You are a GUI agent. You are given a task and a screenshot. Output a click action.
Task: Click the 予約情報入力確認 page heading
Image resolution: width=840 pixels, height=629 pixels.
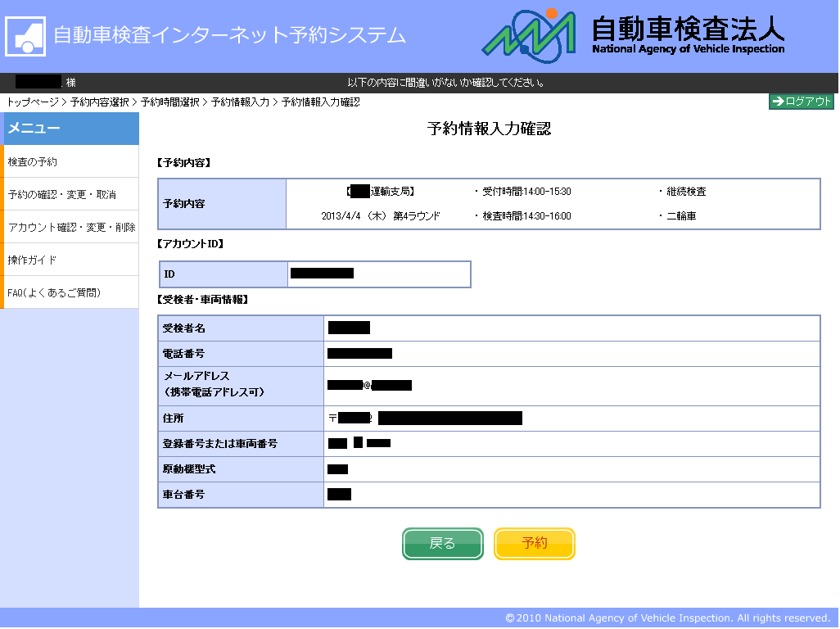click(x=489, y=129)
